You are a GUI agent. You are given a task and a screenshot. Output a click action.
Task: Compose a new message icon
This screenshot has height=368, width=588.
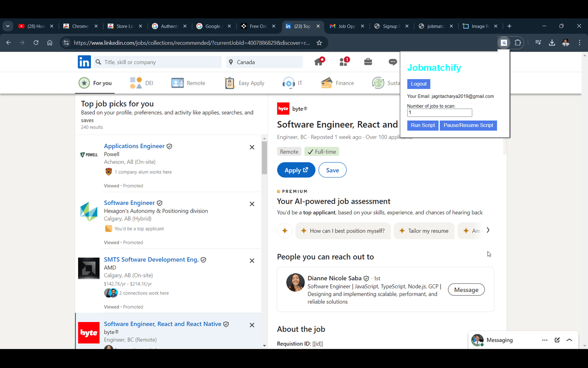(557, 340)
